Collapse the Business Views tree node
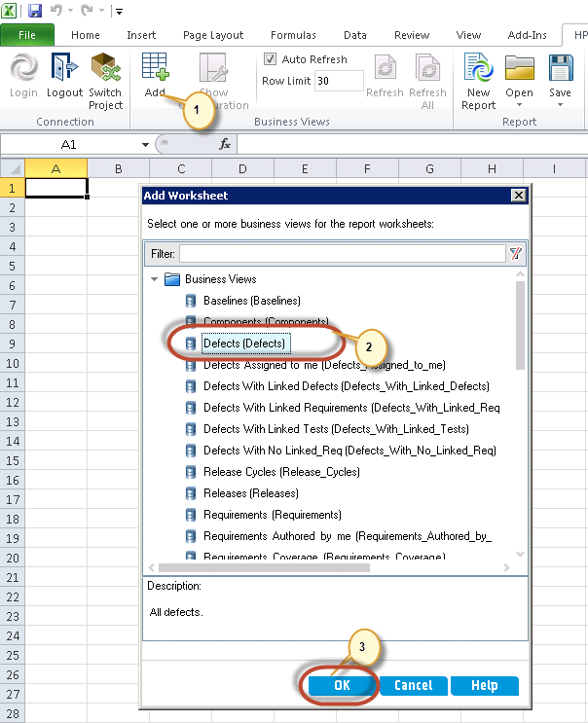The width and height of the screenshot is (588, 723). click(153, 279)
